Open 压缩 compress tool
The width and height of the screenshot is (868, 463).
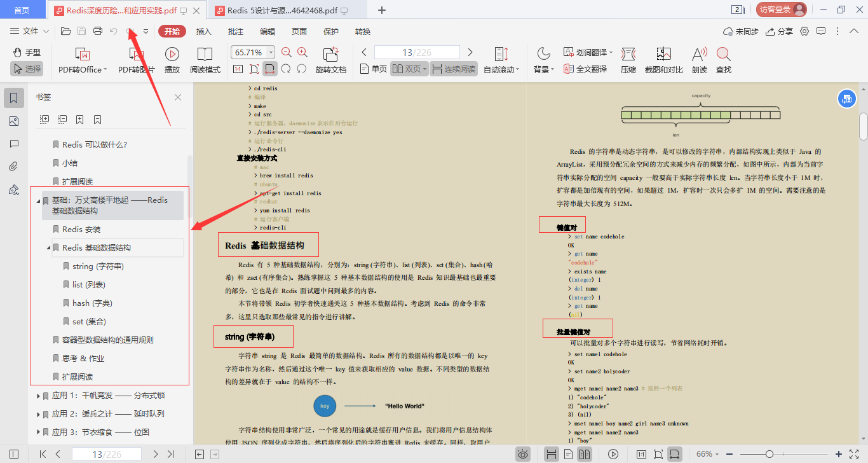pos(628,60)
